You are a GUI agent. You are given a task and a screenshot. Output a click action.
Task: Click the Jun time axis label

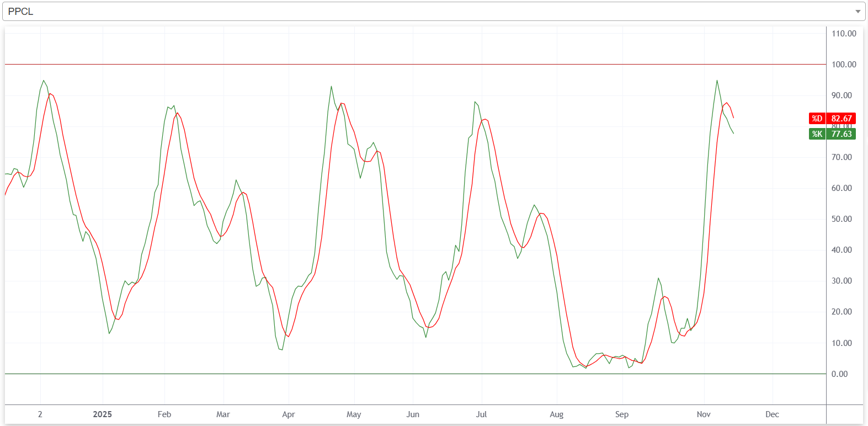coord(413,414)
